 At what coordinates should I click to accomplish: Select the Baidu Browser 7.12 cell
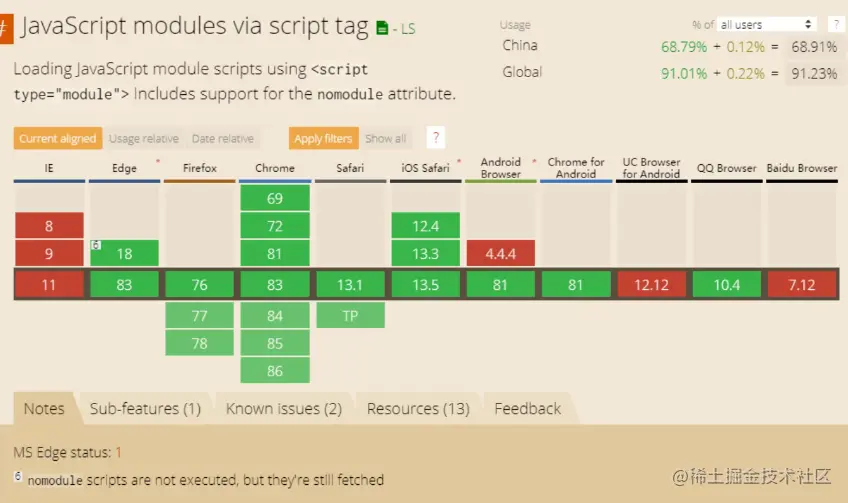pyautogui.click(x=802, y=284)
